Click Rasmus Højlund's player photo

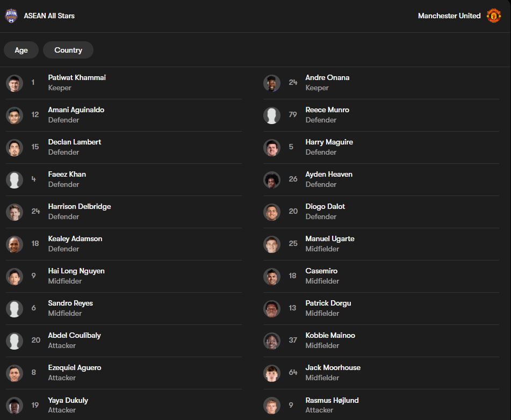pos(272,405)
